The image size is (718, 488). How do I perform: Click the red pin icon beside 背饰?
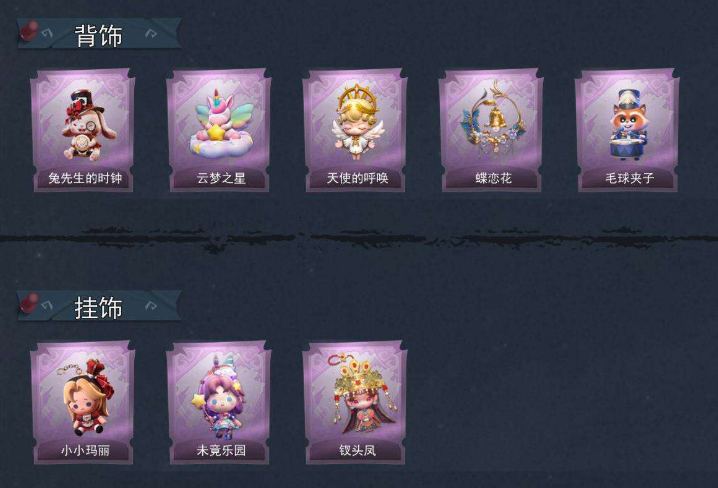pyautogui.click(x=29, y=31)
